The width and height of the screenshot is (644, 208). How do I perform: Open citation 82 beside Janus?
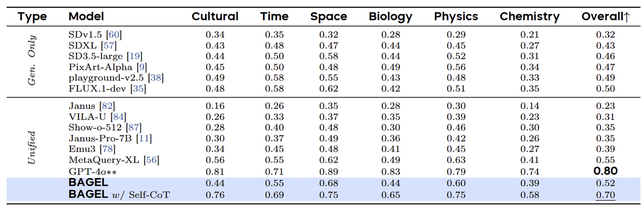click(x=108, y=106)
